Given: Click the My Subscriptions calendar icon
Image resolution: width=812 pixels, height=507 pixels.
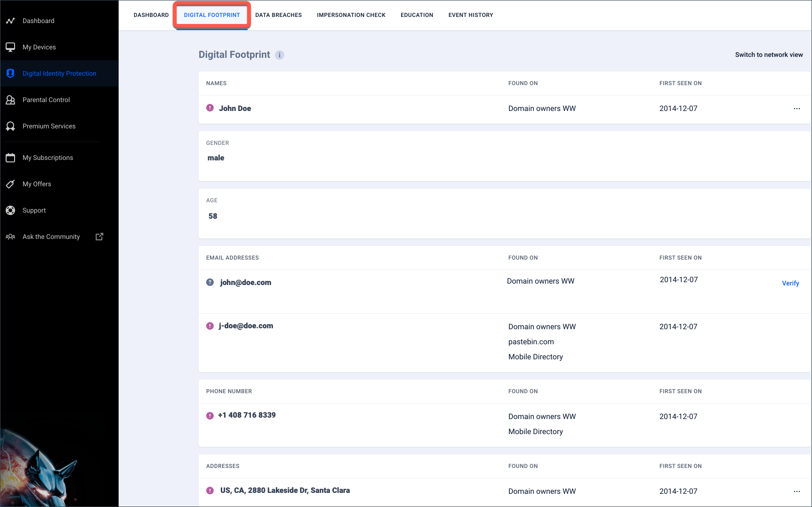Looking at the screenshot, I should [10, 158].
